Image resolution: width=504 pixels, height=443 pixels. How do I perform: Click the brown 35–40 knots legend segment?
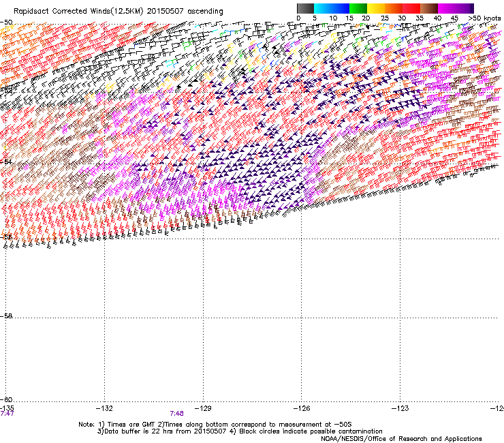(429, 8)
